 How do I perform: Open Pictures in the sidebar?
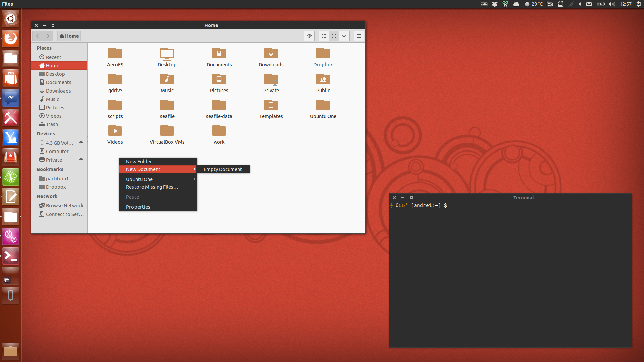coord(59,108)
